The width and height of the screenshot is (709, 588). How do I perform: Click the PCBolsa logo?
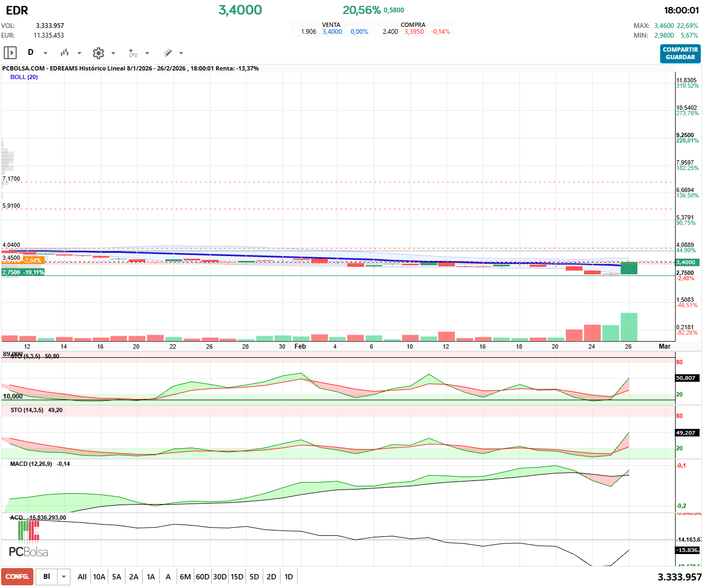coord(28,542)
